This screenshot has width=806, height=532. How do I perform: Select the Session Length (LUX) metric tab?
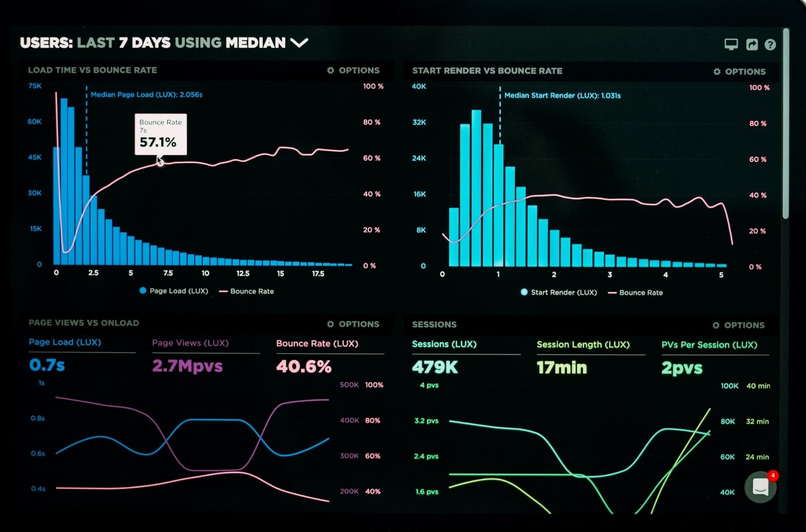583,345
